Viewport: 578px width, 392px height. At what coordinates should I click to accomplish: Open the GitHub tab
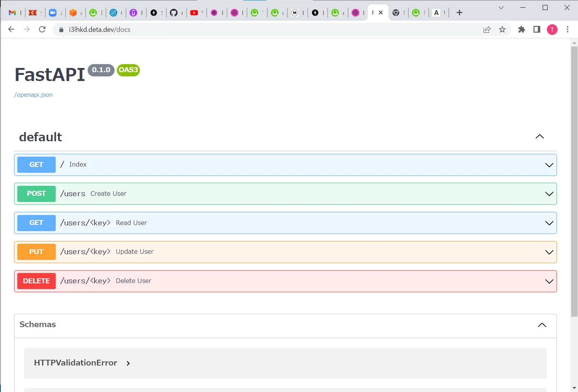(x=174, y=13)
